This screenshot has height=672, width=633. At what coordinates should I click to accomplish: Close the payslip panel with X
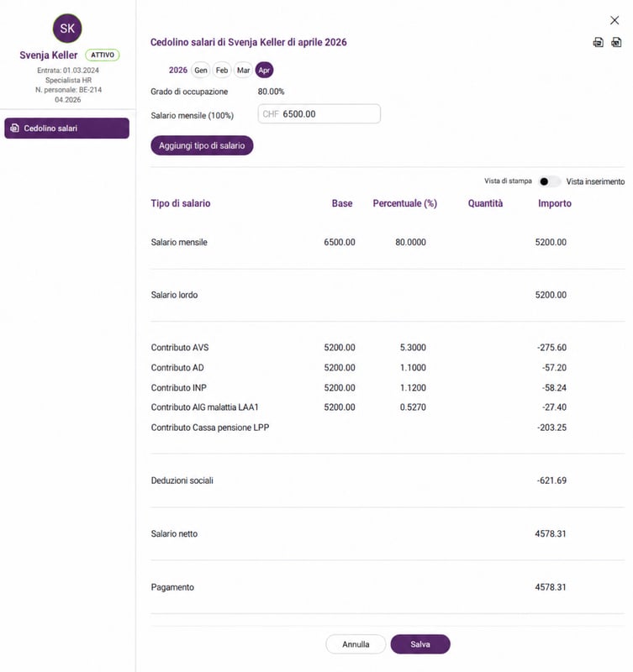(x=615, y=20)
